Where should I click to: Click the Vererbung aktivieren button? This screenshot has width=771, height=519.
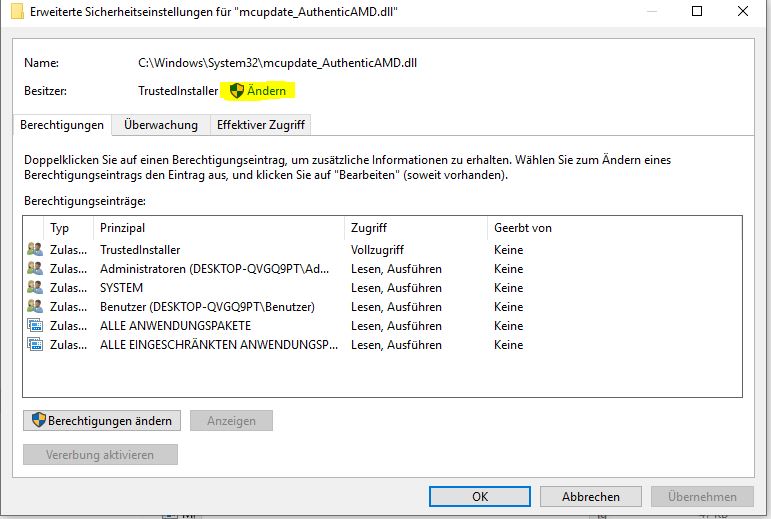pyautogui.click(x=100, y=455)
